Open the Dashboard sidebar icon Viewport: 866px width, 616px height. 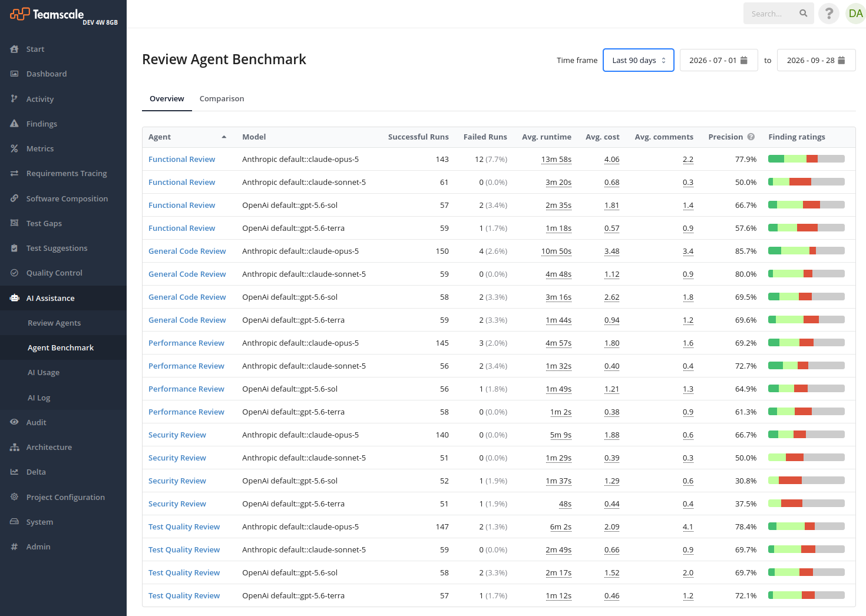(x=14, y=74)
